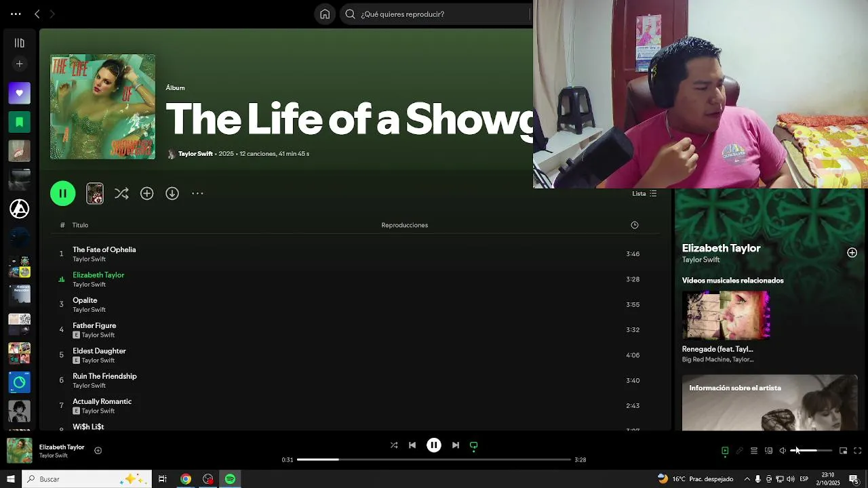This screenshot has width=868, height=488.
Task: Click now playing cover art in bottom bar
Action: pos(20,451)
